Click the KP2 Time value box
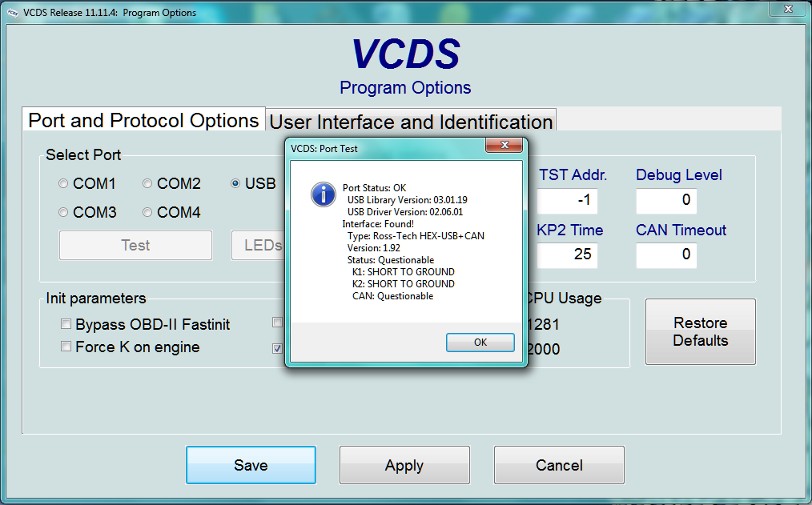 (567, 255)
